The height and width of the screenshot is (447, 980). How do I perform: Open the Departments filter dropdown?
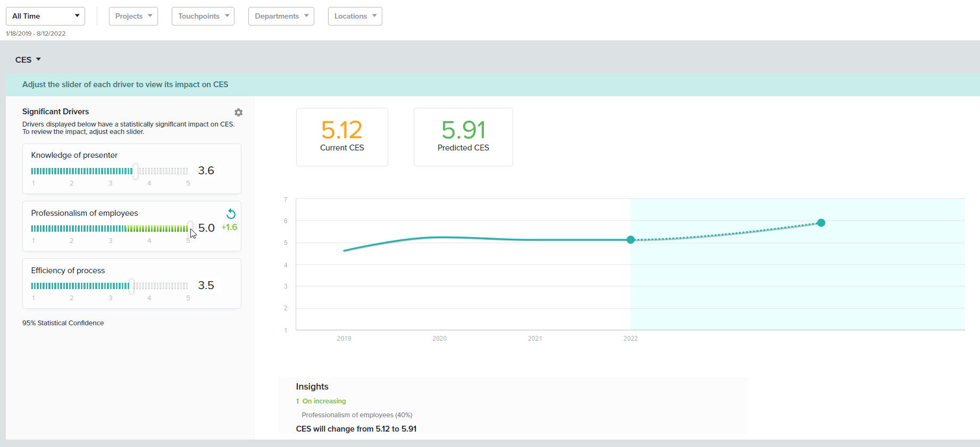[x=281, y=16]
